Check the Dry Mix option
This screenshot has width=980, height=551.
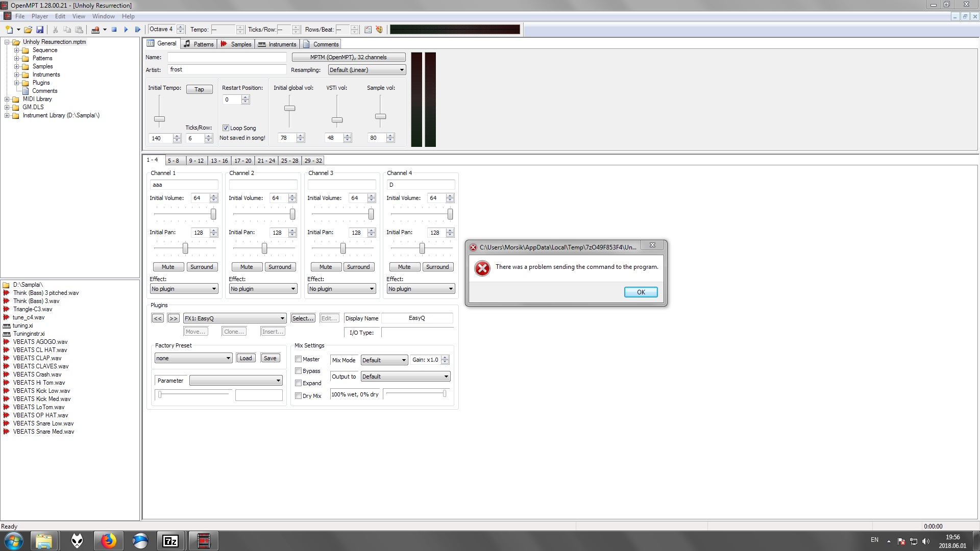(299, 396)
